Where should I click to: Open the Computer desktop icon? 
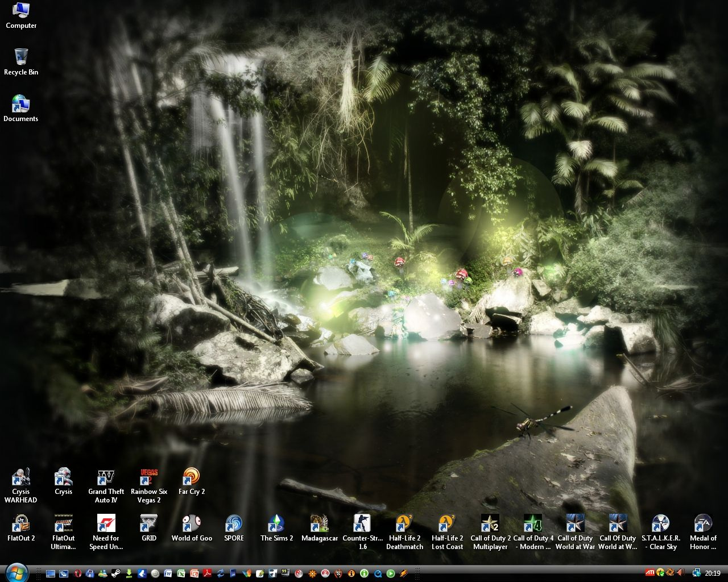[x=21, y=16]
